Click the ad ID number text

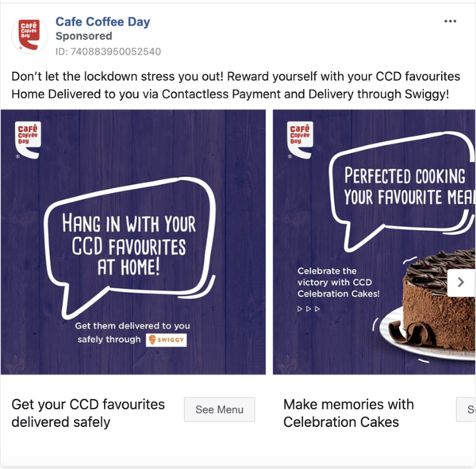(x=108, y=52)
